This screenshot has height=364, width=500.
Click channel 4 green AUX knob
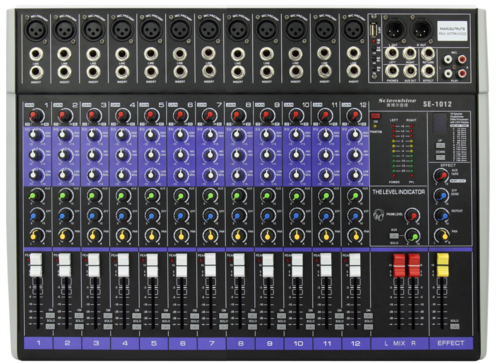[x=122, y=196]
